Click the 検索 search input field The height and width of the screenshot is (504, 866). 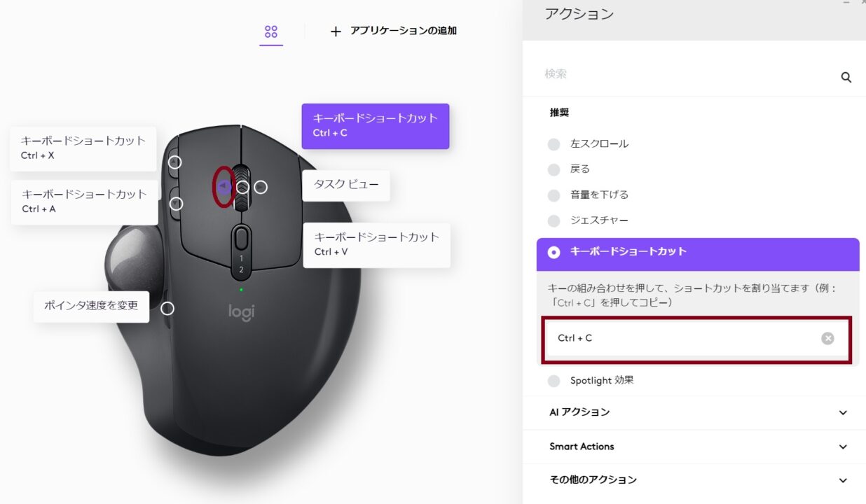(687, 74)
